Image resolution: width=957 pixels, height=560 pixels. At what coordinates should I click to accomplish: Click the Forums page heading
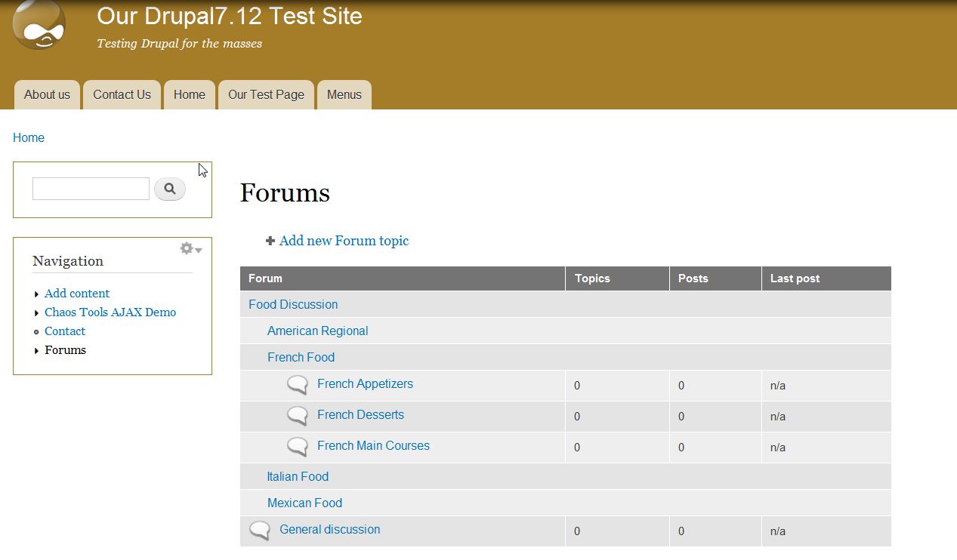[285, 193]
